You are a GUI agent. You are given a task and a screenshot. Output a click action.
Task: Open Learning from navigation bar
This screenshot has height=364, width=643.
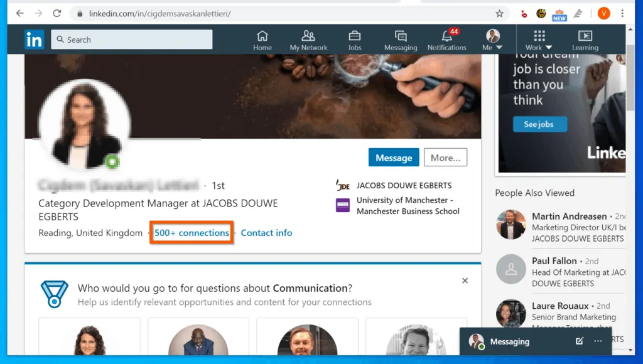[585, 41]
